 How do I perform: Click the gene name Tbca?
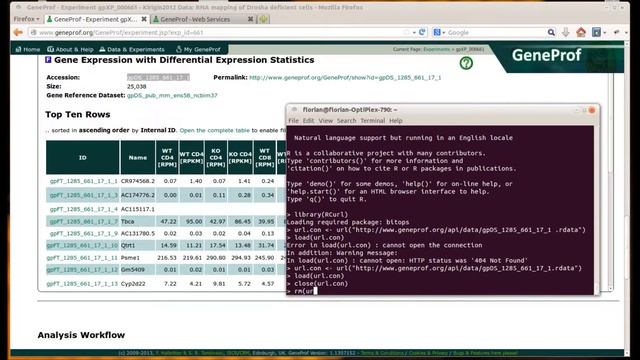127,221
